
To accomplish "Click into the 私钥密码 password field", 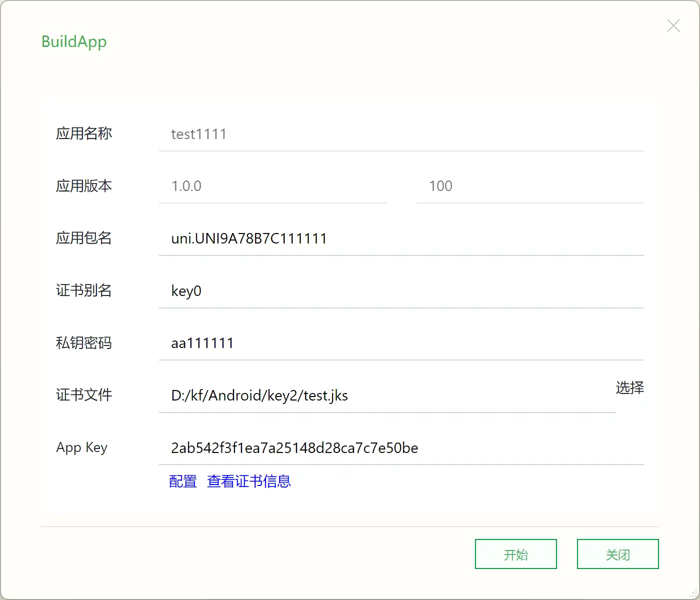I will (401, 343).
